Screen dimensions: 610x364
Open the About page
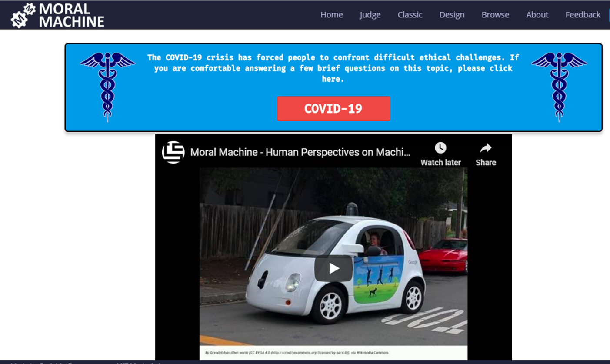click(537, 15)
